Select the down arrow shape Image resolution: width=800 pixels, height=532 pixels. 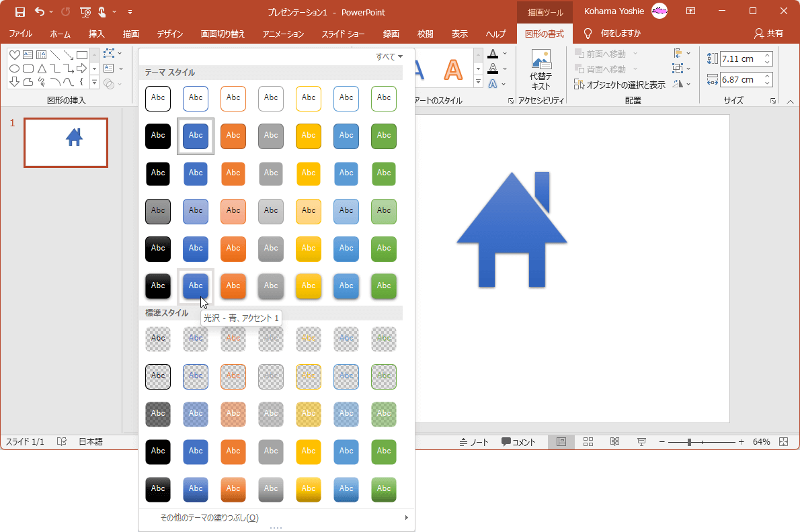(14, 81)
